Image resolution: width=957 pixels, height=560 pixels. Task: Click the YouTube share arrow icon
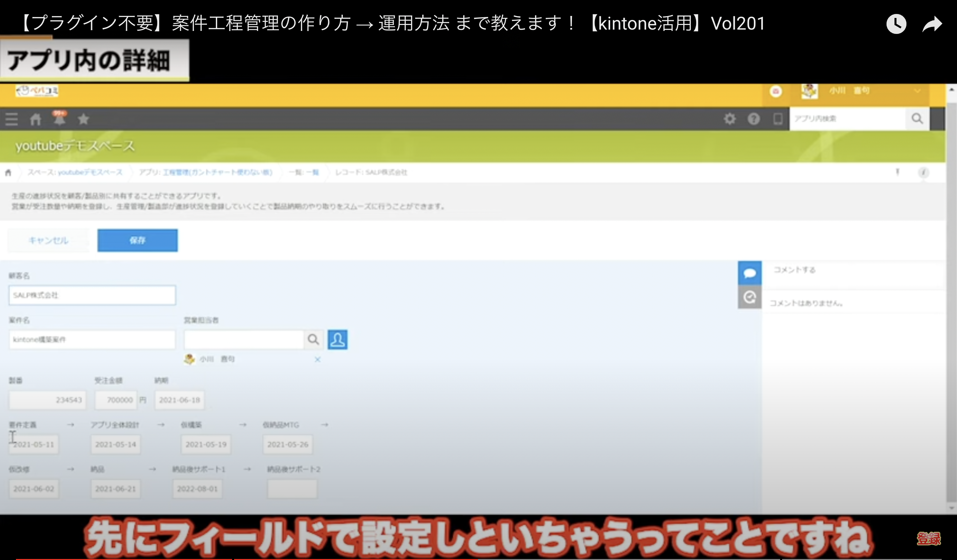(932, 24)
